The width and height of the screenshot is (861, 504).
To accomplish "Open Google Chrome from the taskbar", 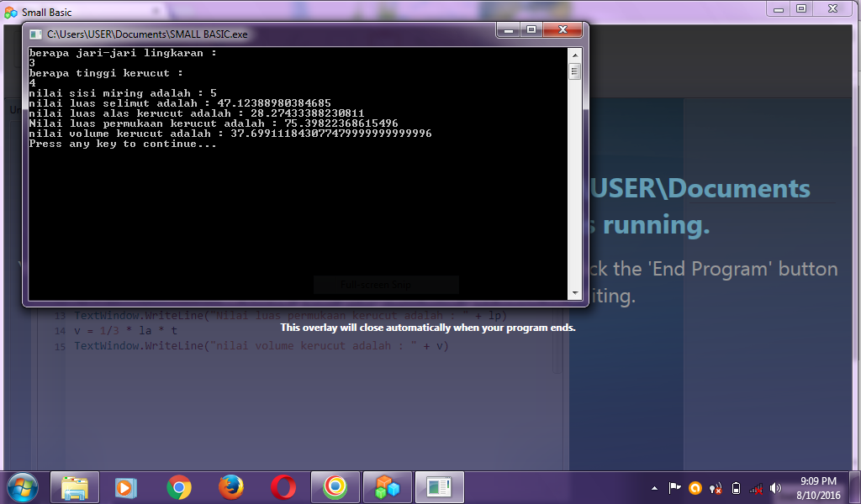I will pyautogui.click(x=179, y=487).
